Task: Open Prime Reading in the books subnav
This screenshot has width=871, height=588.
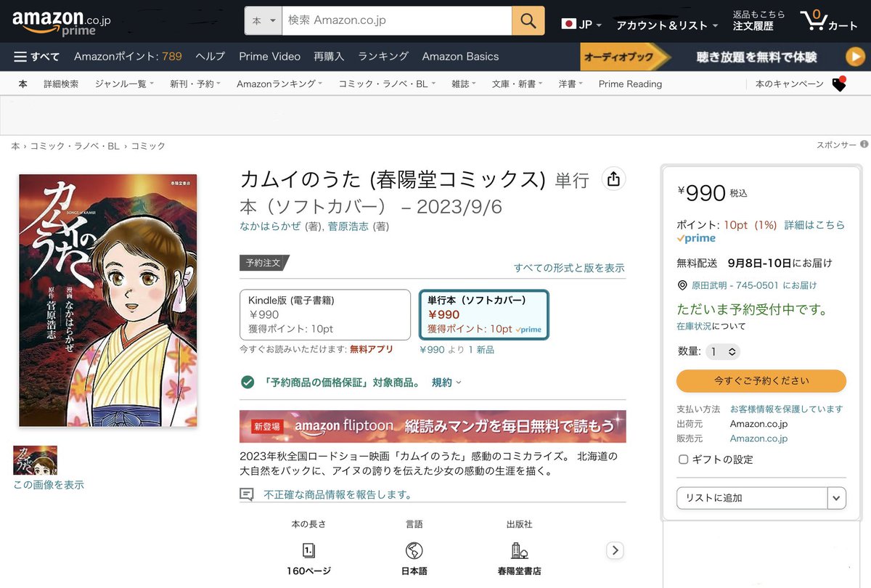Action: [x=630, y=84]
